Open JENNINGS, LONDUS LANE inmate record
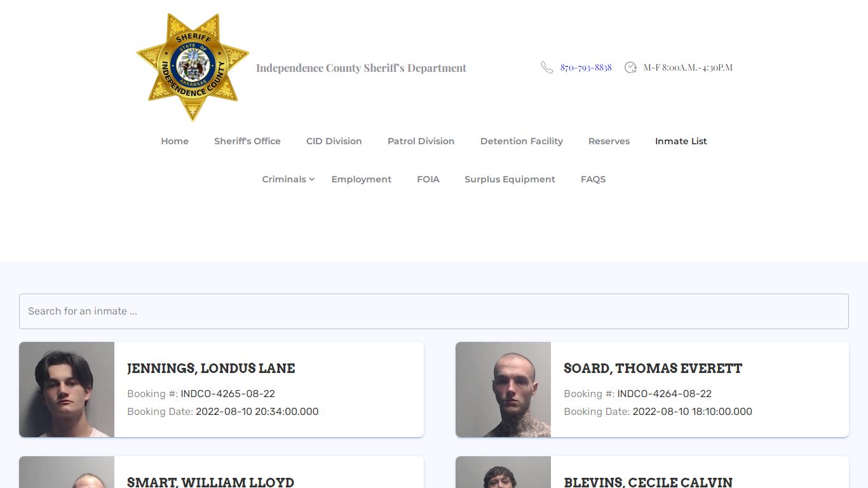This screenshot has height=488, width=868. 211,369
